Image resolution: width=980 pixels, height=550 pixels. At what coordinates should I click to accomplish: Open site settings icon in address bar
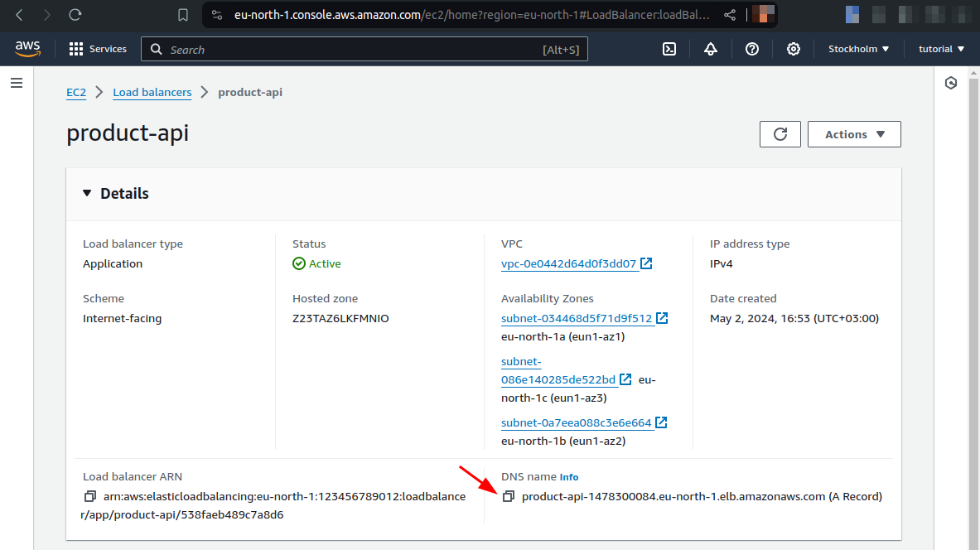(217, 15)
